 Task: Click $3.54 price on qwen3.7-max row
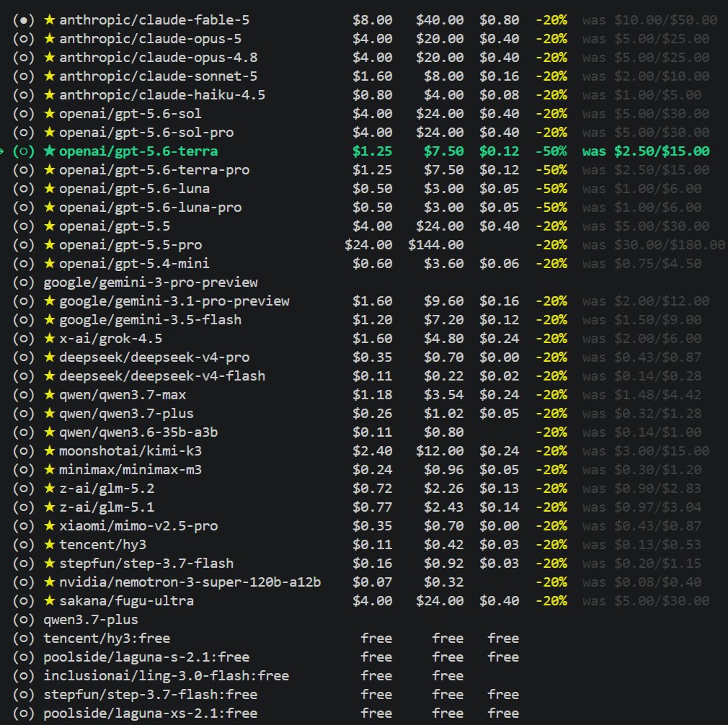coord(443,394)
